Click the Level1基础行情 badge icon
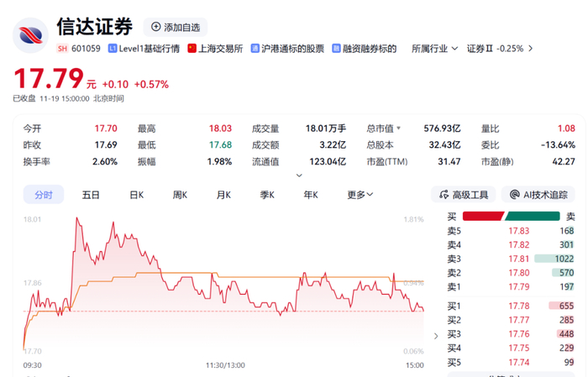Image resolution: width=588 pixels, height=377 pixels. point(112,49)
